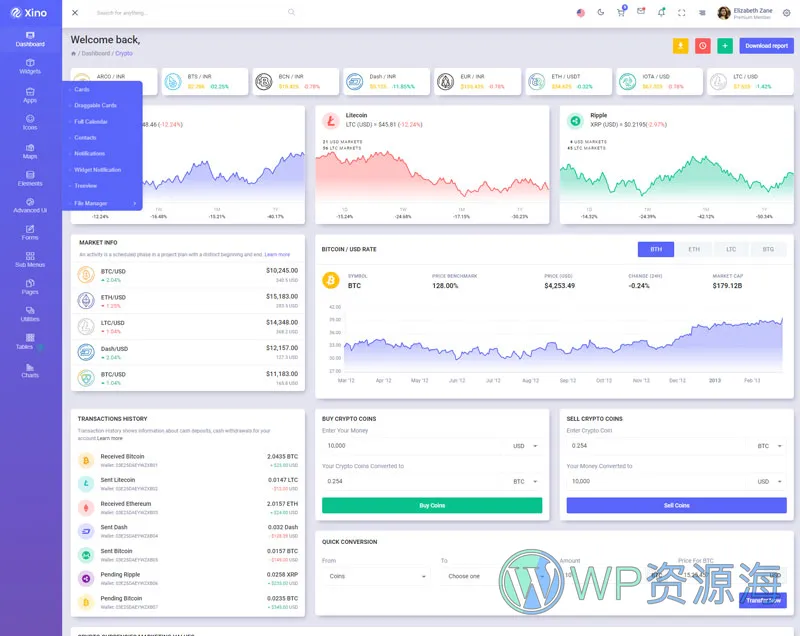Open the US flag language selector

[581, 13]
